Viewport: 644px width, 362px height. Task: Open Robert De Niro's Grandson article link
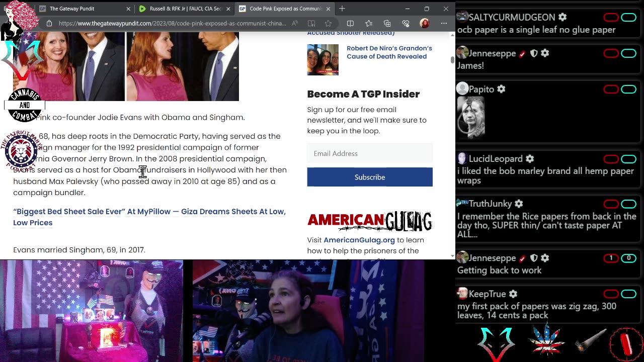click(x=389, y=52)
